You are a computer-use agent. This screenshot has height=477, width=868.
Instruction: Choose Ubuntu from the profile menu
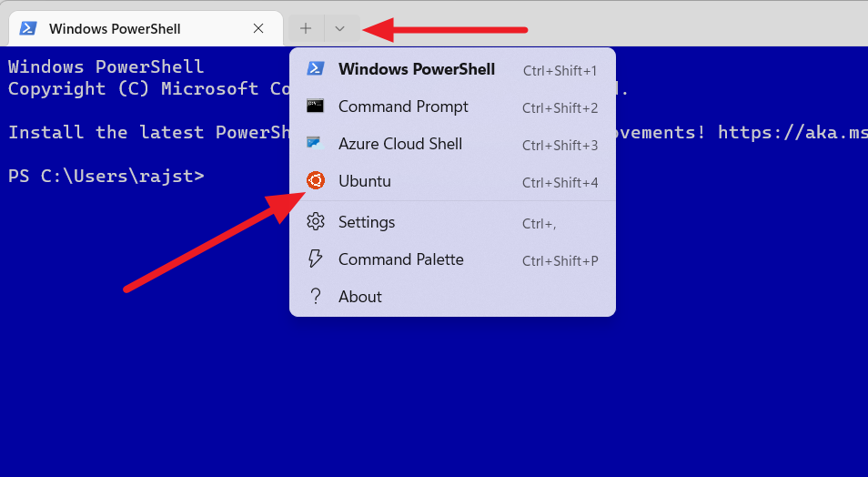click(x=452, y=181)
